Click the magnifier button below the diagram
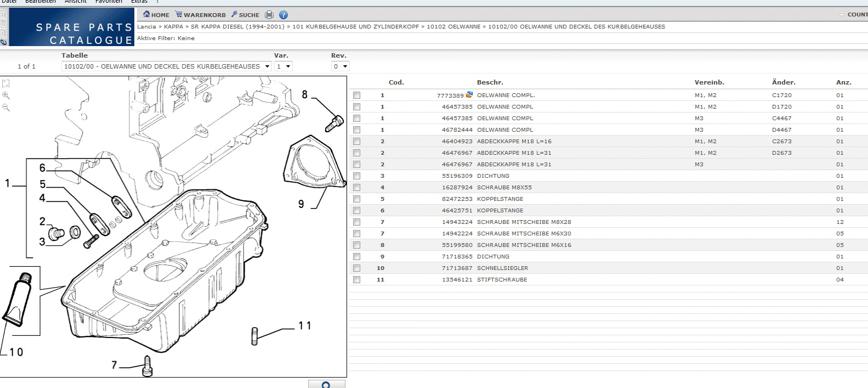Viewport: 868px width, 388px height. tap(326, 384)
